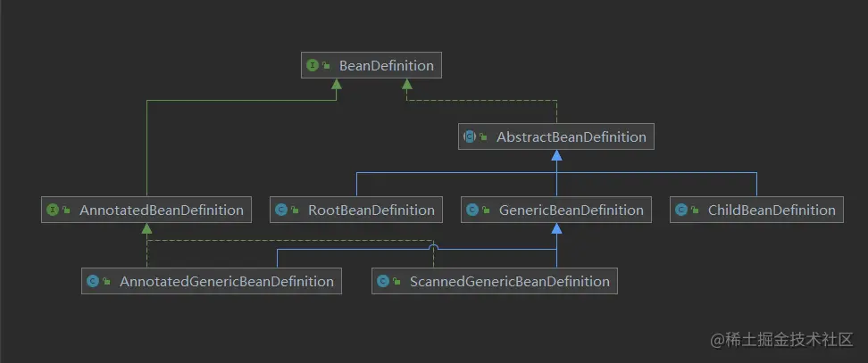The width and height of the screenshot is (868, 363).
Task: Click the class icon on RootBeanDefinition
Action: [x=281, y=210]
